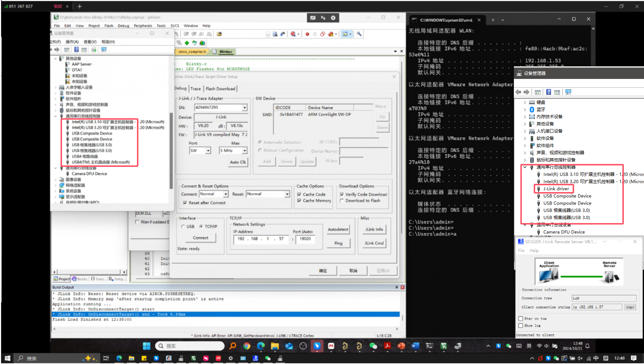The width and height of the screenshot is (644, 364).
Task: Click the Bluetooth device category icon
Action: (532, 110)
